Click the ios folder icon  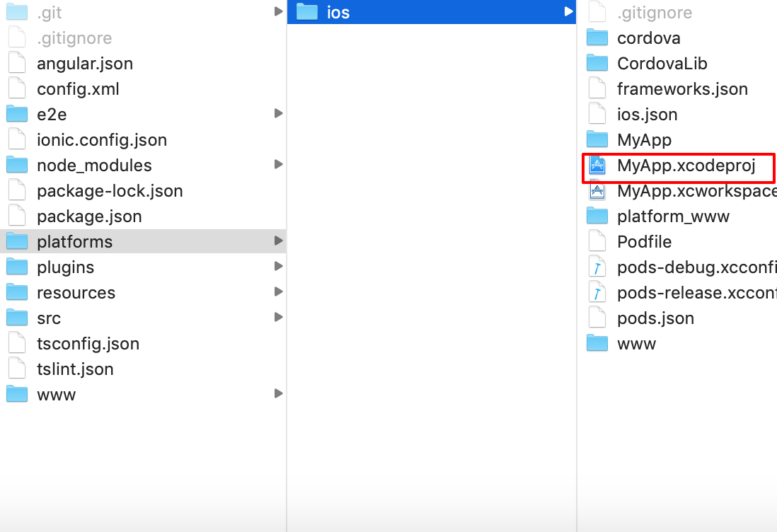(306, 13)
